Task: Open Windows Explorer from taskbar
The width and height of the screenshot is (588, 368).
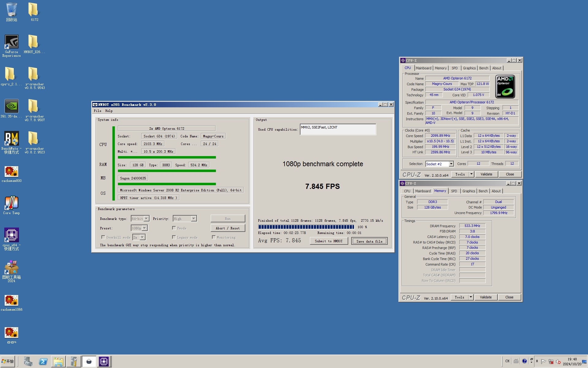Action: (x=58, y=362)
